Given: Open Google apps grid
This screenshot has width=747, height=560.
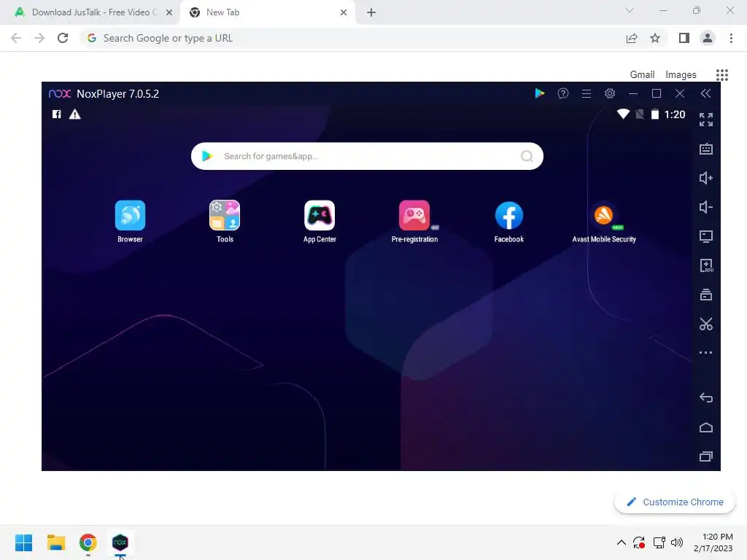Looking at the screenshot, I should coord(722,75).
